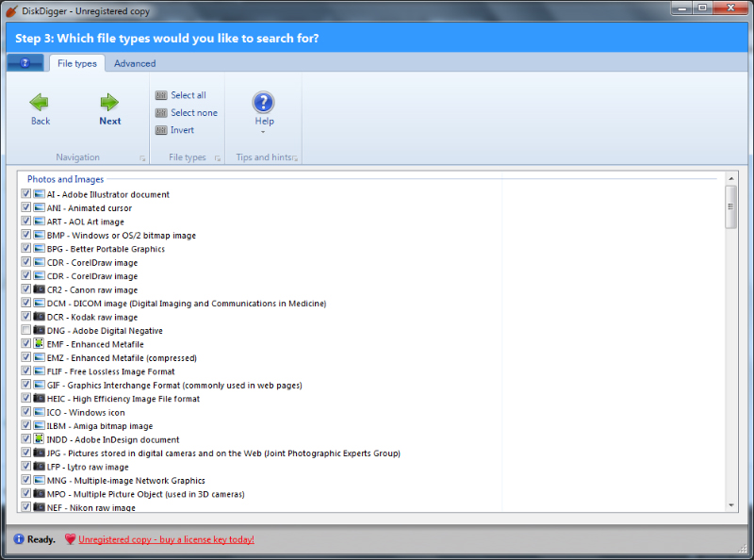
Task: Click Select none label
Action: pyautogui.click(x=194, y=112)
